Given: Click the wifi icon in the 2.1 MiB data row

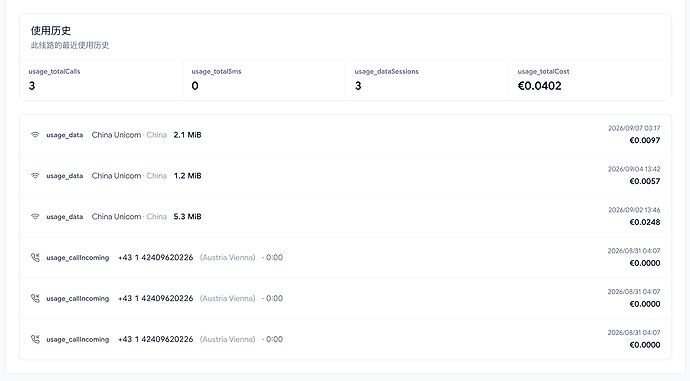Looking at the screenshot, I should tap(35, 135).
